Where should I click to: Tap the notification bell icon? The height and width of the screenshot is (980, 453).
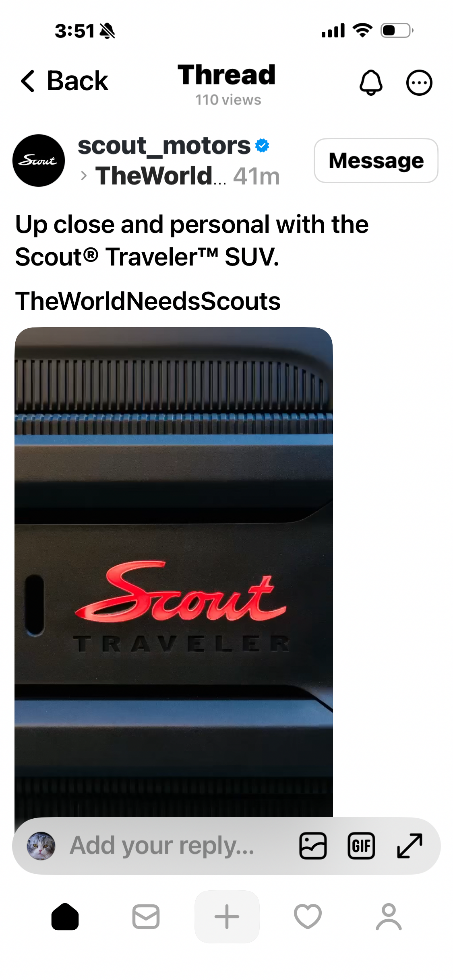tap(370, 82)
